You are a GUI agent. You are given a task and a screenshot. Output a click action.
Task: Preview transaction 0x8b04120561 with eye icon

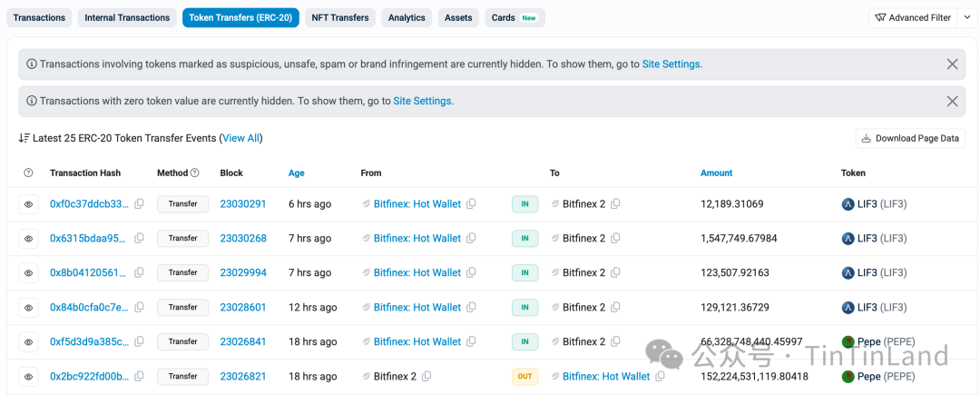pos(29,273)
